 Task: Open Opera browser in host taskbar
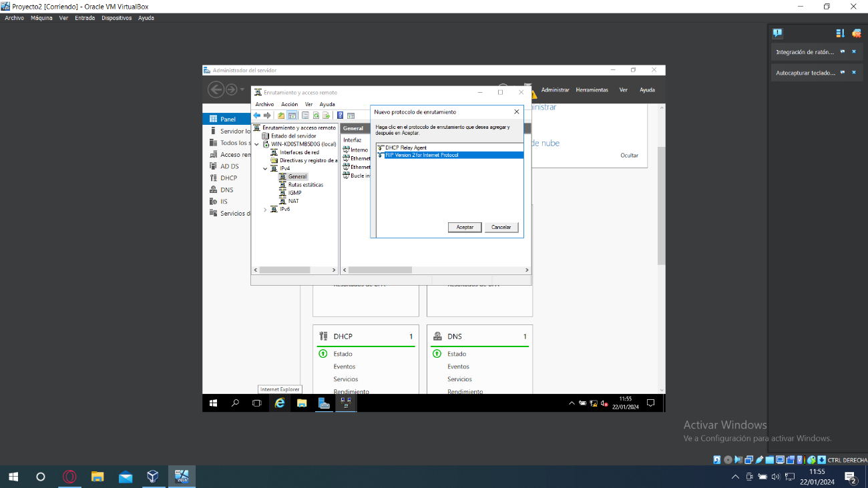tap(69, 477)
